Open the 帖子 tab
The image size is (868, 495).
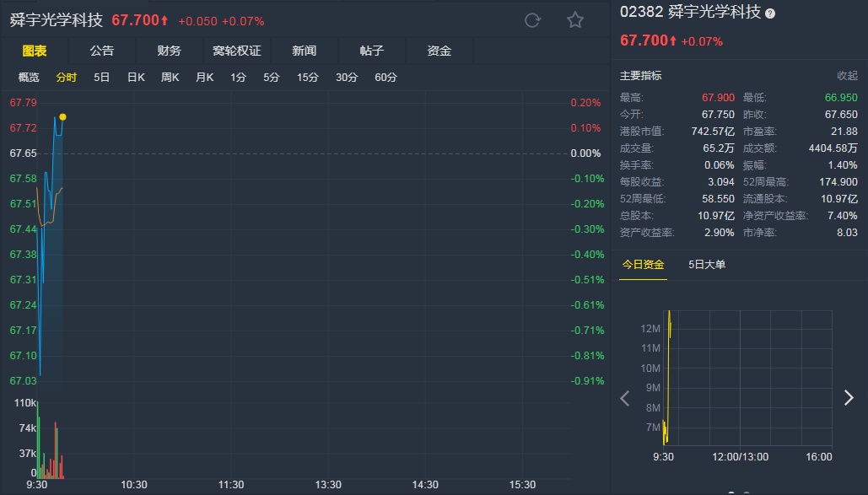point(372,51)
